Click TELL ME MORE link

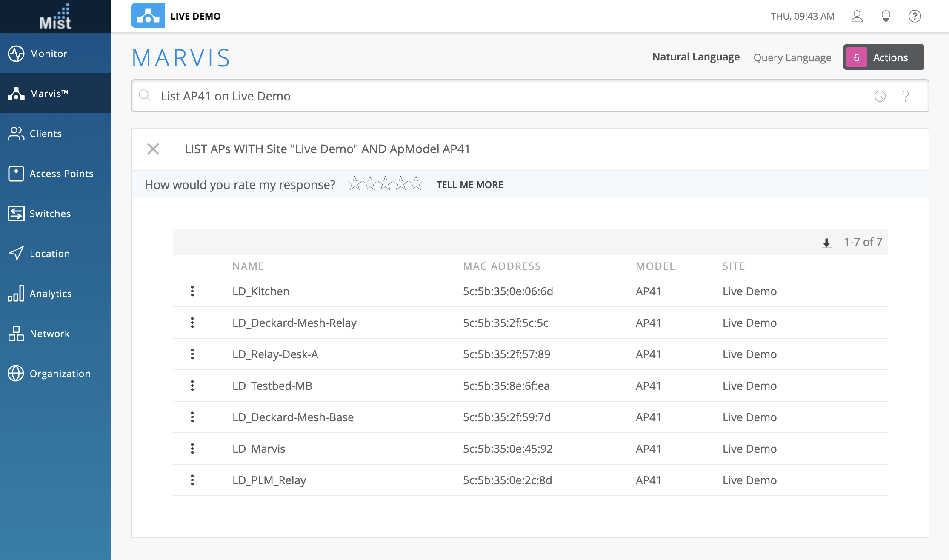click(x=469, y=185)
